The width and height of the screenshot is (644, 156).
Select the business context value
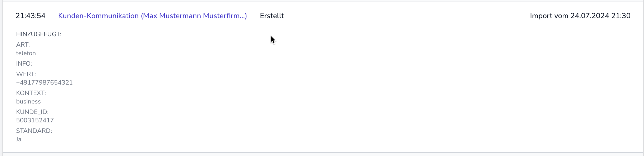[28, 101]
